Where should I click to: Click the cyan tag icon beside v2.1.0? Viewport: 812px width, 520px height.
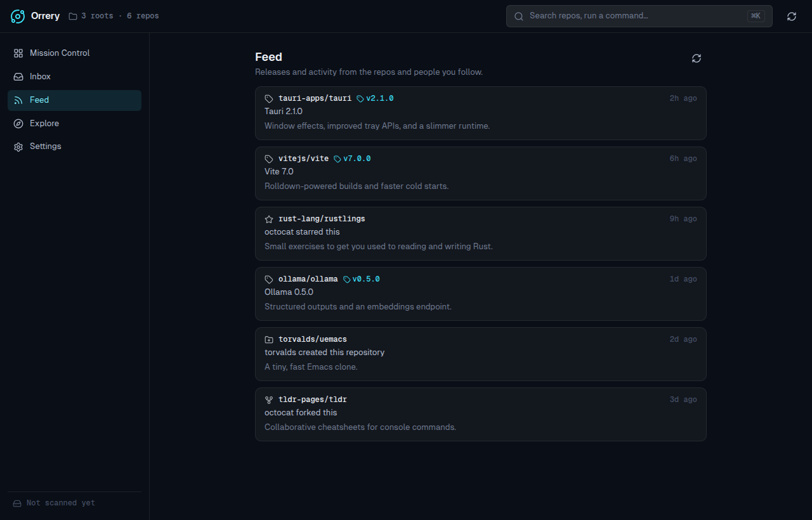(x=360, y=99)
